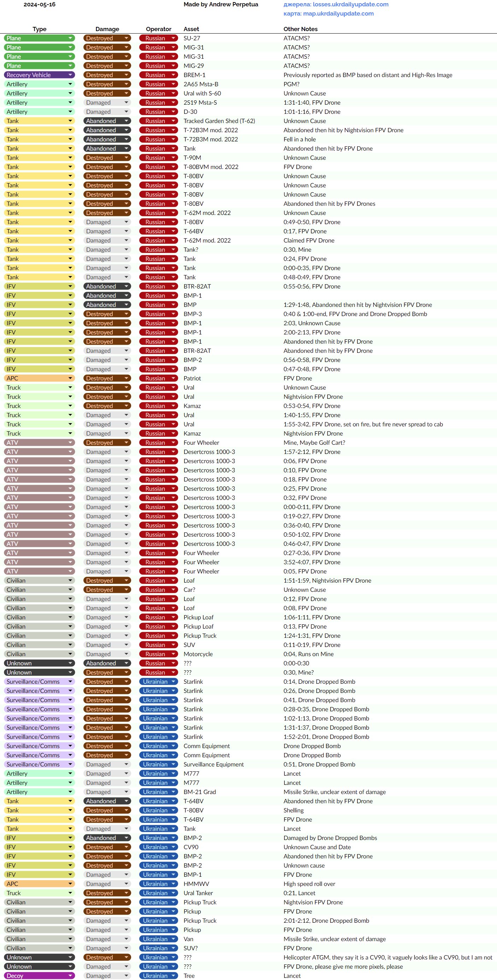The height and width of the screenshot is (980, 497).
Task: Open the damage dropdown in the 'Maybe Golf Cart?' row
Action: pyautogui.click(x=107, y=443)
